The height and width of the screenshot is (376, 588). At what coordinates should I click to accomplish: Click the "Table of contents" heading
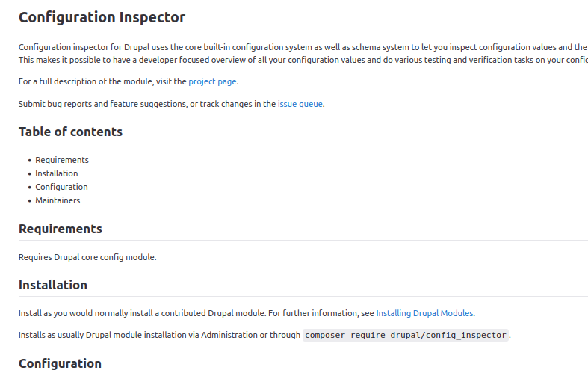pyautogui.click(x=70, y=132)
